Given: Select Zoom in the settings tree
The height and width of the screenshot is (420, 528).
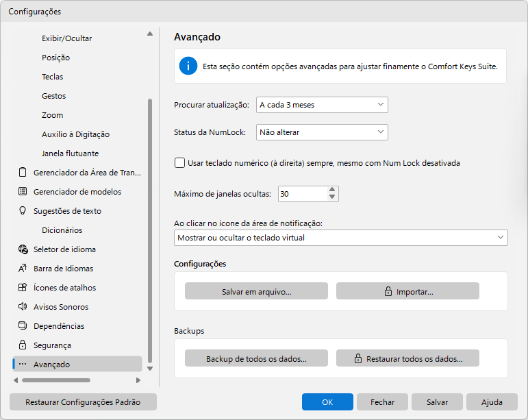Looking at the screenshot, I should coord(53,115).
